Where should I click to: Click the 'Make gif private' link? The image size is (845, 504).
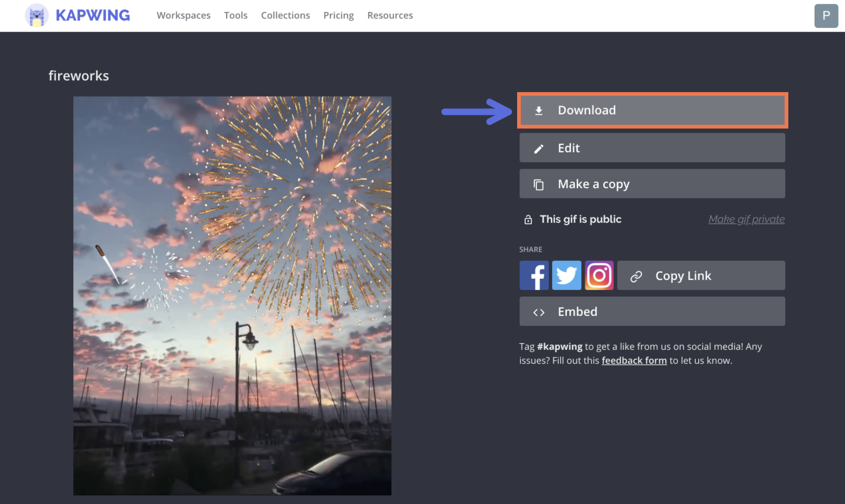[746, 219]
